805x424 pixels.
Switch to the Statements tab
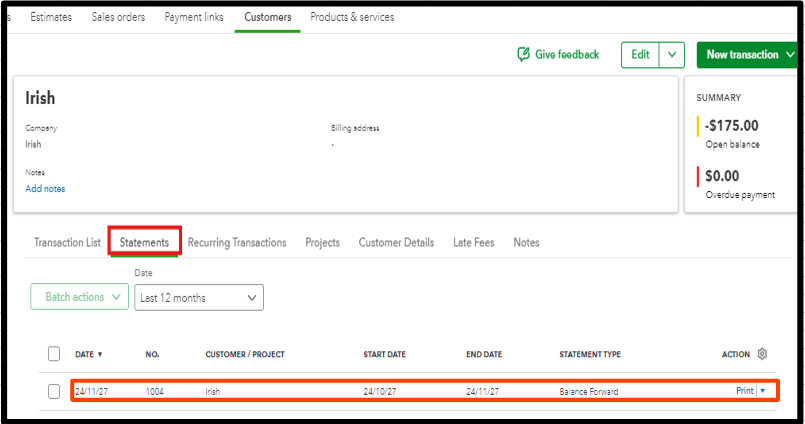144,242
